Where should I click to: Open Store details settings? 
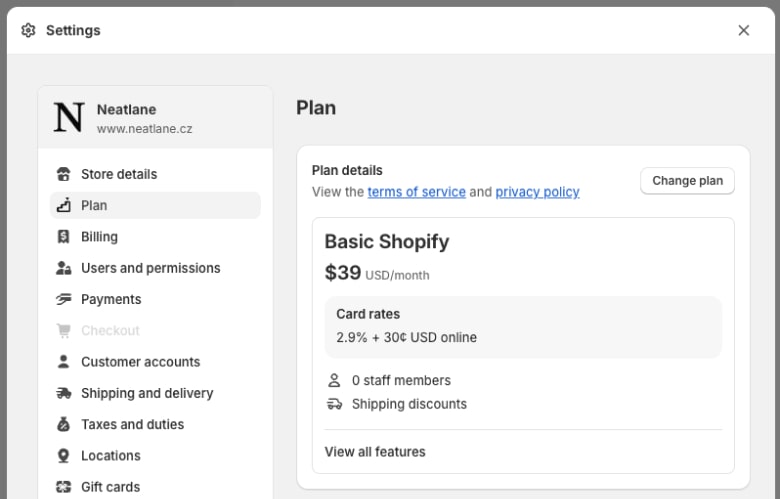[x=155, y=174]
